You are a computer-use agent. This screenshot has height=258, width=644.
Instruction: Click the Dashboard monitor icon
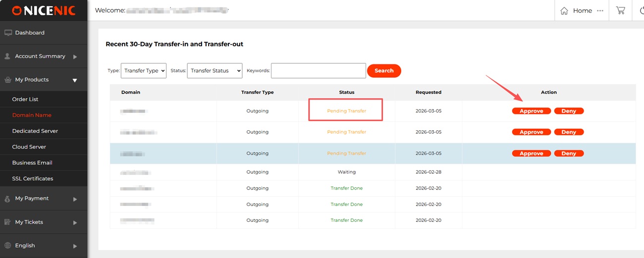[8, 33]
